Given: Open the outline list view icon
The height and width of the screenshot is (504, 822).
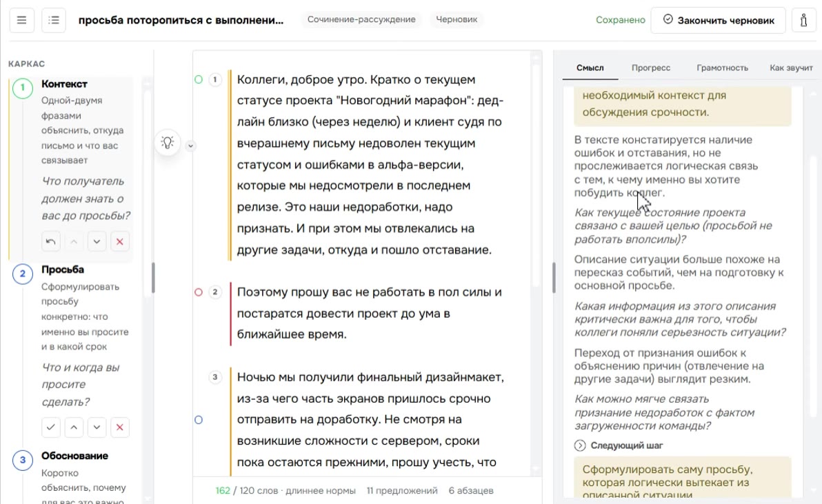Looking at the screenshot, I should click(x=54, y=21).
